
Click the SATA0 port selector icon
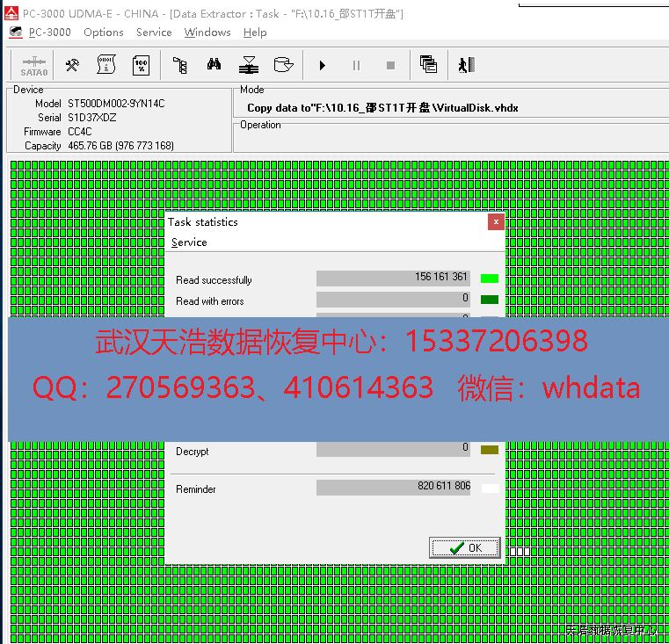point(33,65)
